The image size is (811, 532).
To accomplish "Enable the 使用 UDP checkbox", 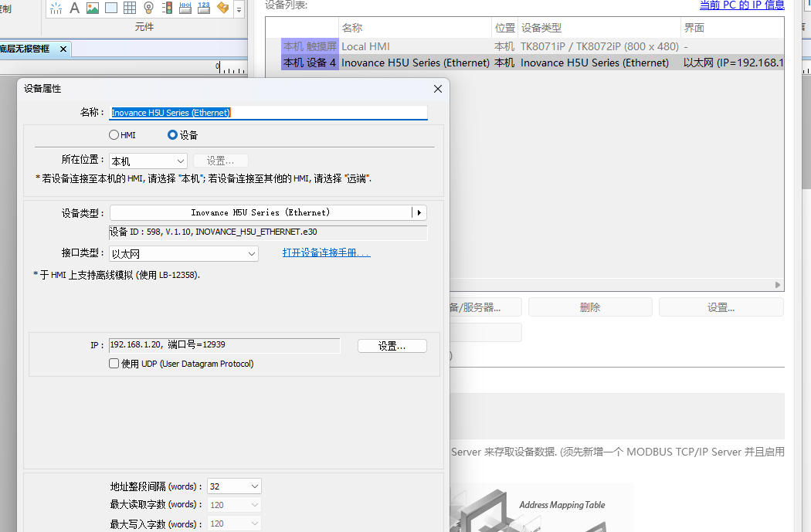I will click(x=114, y=364).
